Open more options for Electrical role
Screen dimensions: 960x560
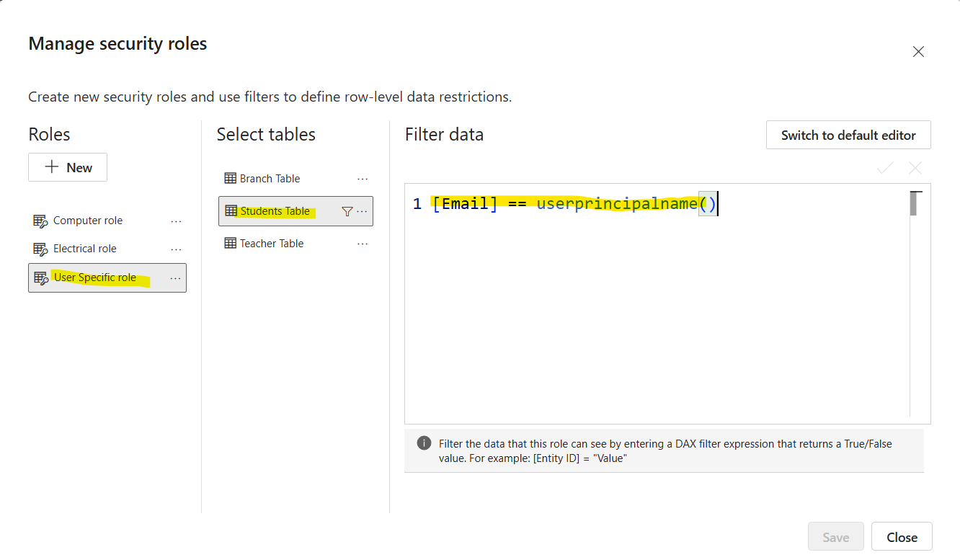pos(176,249)
